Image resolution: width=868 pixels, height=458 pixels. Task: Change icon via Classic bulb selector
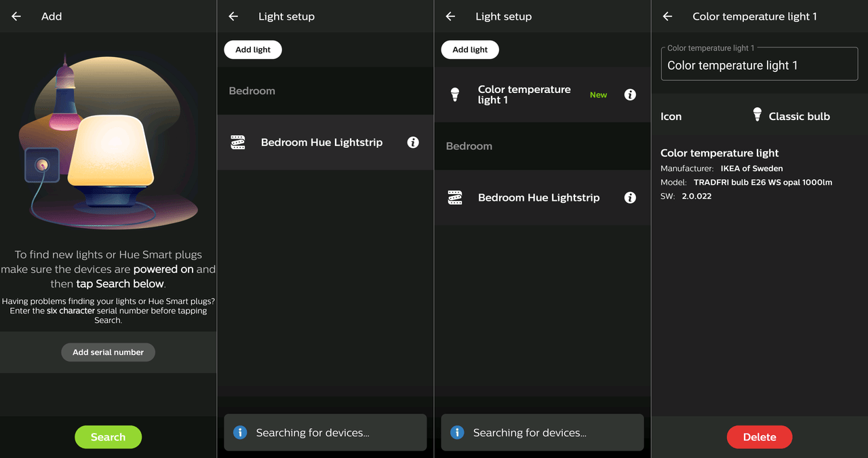[x=791, y=116]
